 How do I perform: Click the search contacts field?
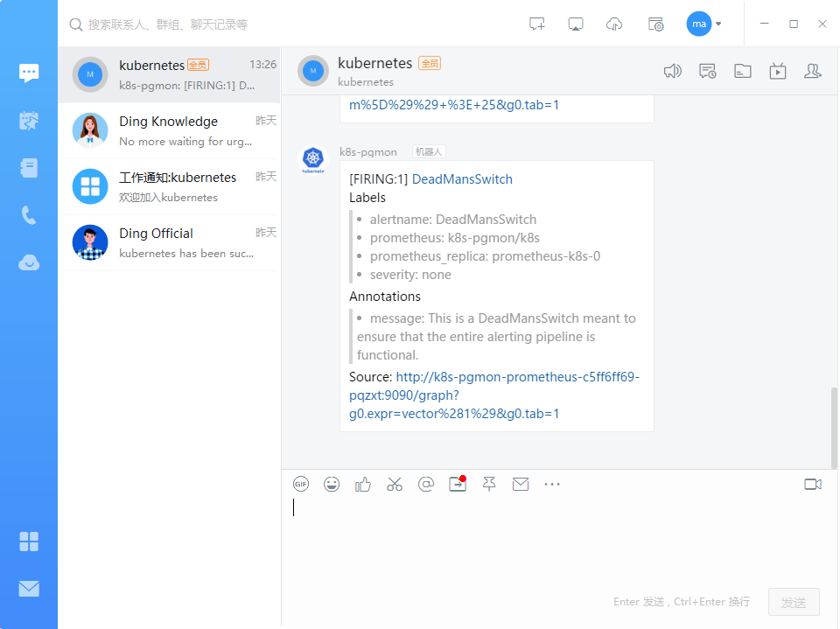[168, 24]
